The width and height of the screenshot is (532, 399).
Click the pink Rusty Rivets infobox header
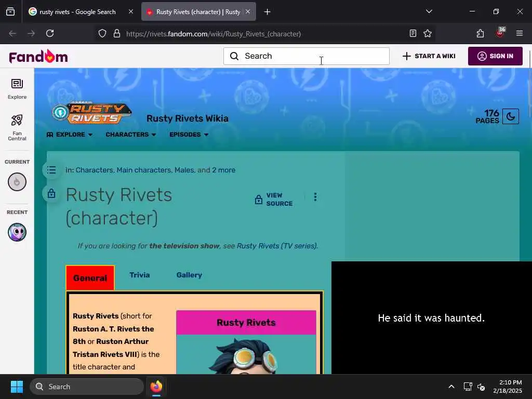pyautogui.click(x=246, y=322)
